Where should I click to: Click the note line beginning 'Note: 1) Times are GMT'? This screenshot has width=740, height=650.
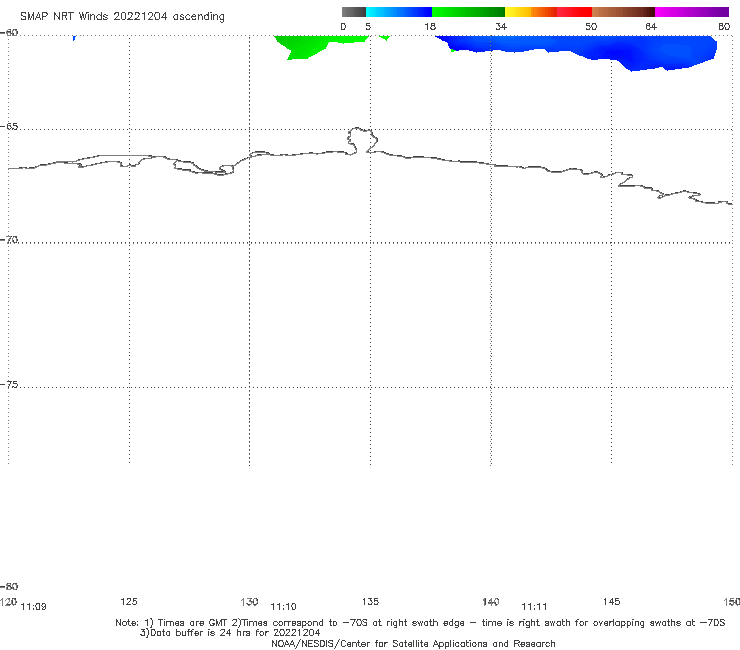tap(420, 623)
